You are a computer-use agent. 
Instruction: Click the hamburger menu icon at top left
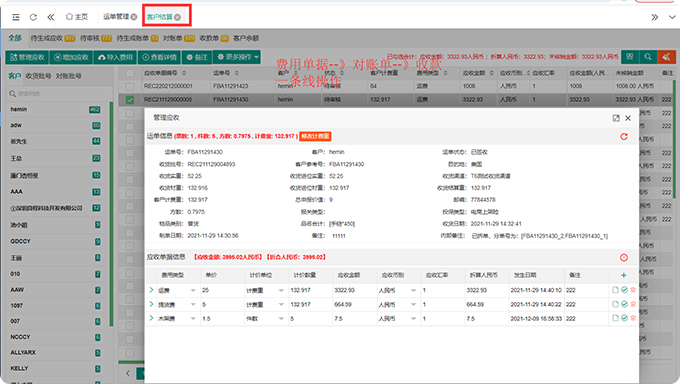pos(16,17)
